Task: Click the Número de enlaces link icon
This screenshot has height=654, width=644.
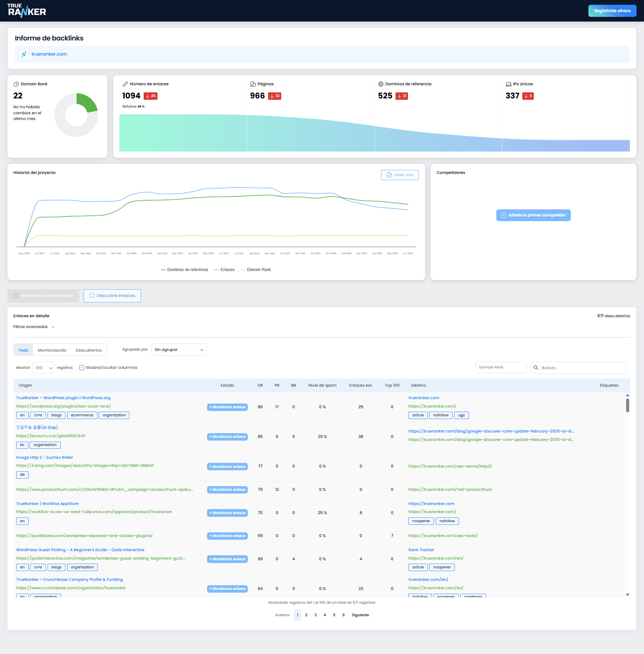Action: click(125, 84)
